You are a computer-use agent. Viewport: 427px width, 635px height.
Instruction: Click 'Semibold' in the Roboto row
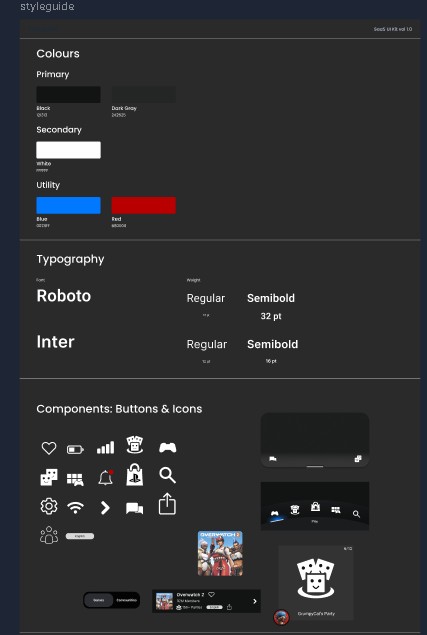[271, 298]
